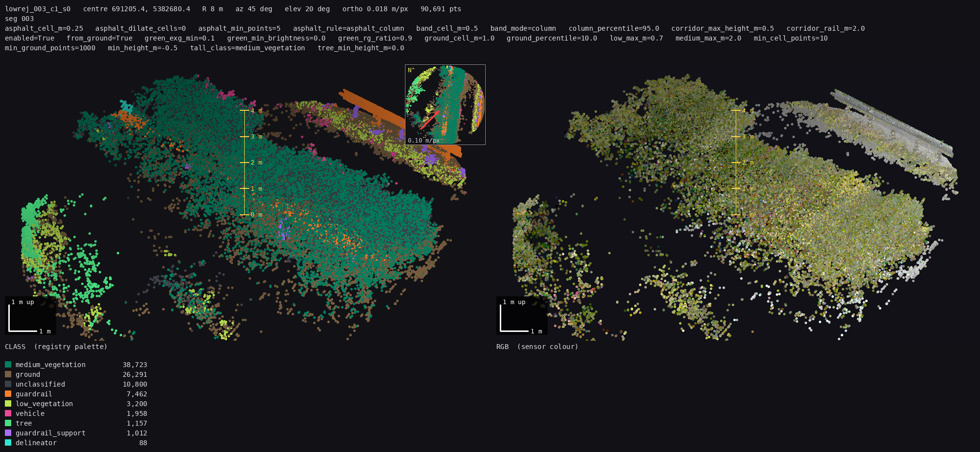Click the vehicle pink swatch
The image size is (980, 452).
point(8,413)
